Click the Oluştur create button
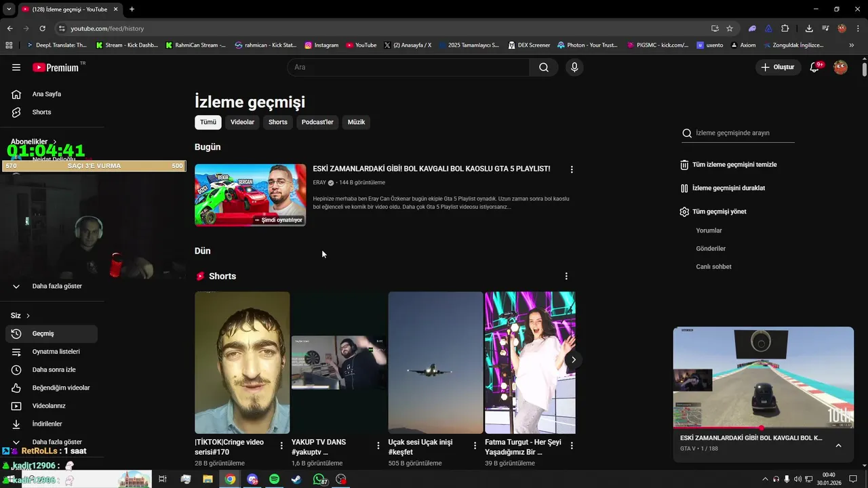This screenshot has width=868, height=488. [777, 67]
